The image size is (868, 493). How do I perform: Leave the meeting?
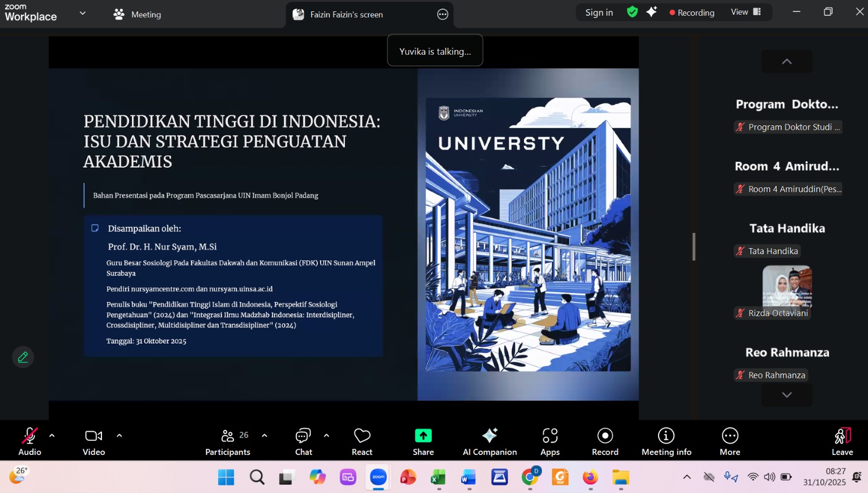[842, 441]
